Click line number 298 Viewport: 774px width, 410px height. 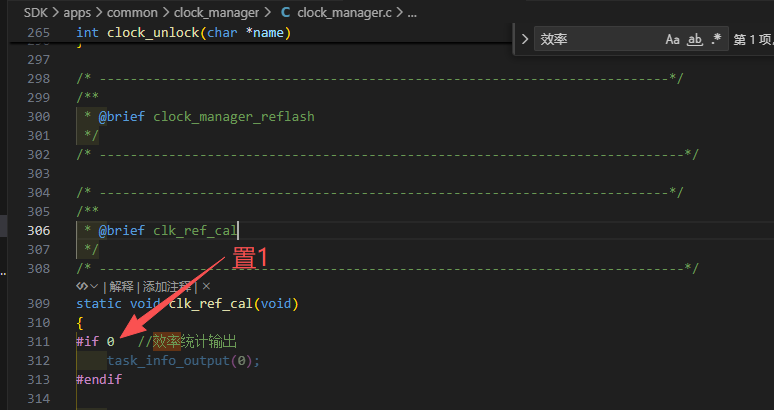tap(39, 78)
